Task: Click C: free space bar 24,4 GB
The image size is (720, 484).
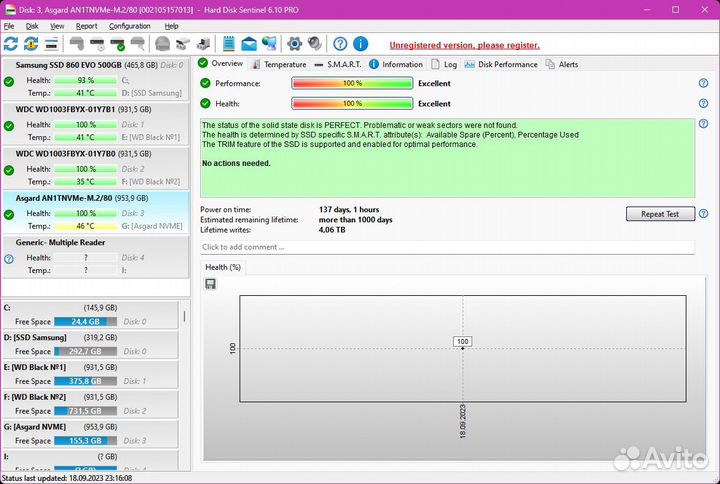Action: 85,321
